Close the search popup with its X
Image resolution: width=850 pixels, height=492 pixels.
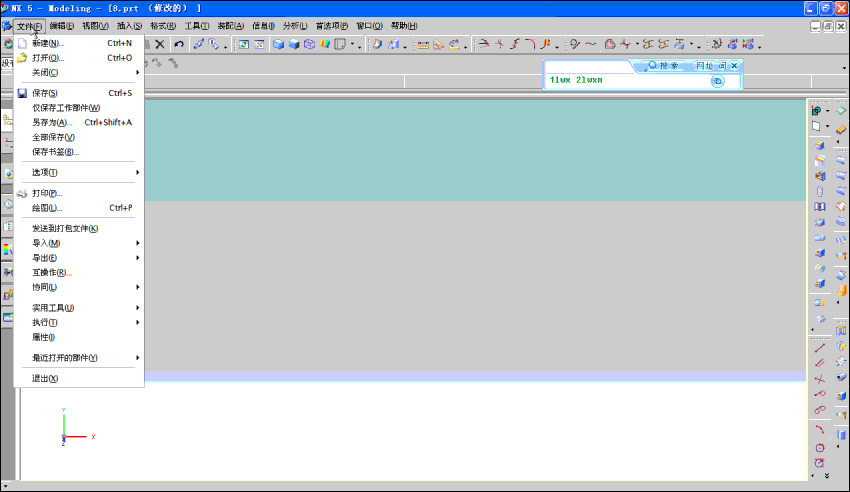pos(735,66)
